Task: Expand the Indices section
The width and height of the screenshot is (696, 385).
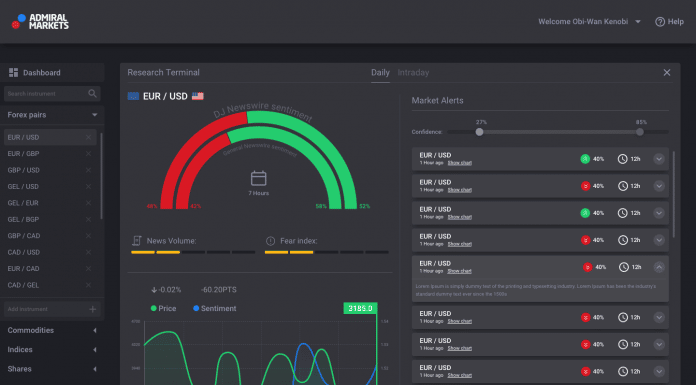Action: click(x=95, y=350)
